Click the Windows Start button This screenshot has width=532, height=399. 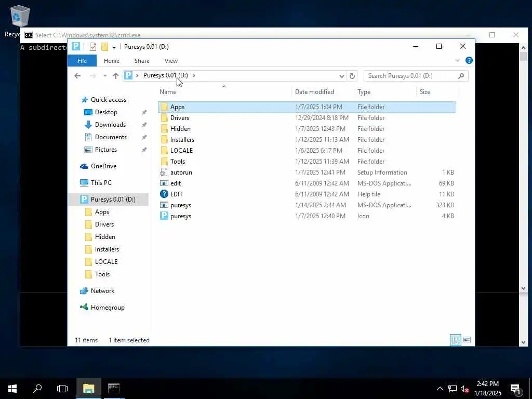pyautogui.click(x=12, y=389)
